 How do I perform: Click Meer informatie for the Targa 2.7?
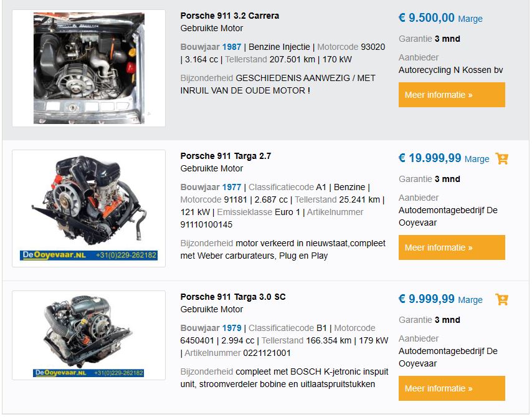(452, 247)
